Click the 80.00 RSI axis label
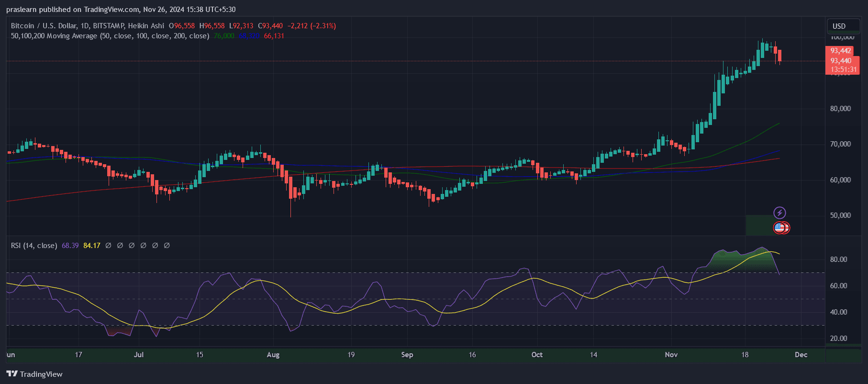 click(838, 260)
